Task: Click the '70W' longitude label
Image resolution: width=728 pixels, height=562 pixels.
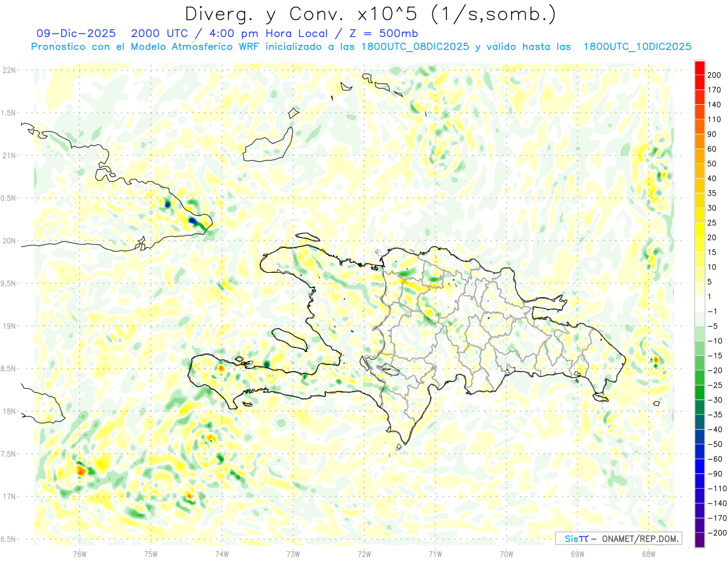Action: coord(507,554)
